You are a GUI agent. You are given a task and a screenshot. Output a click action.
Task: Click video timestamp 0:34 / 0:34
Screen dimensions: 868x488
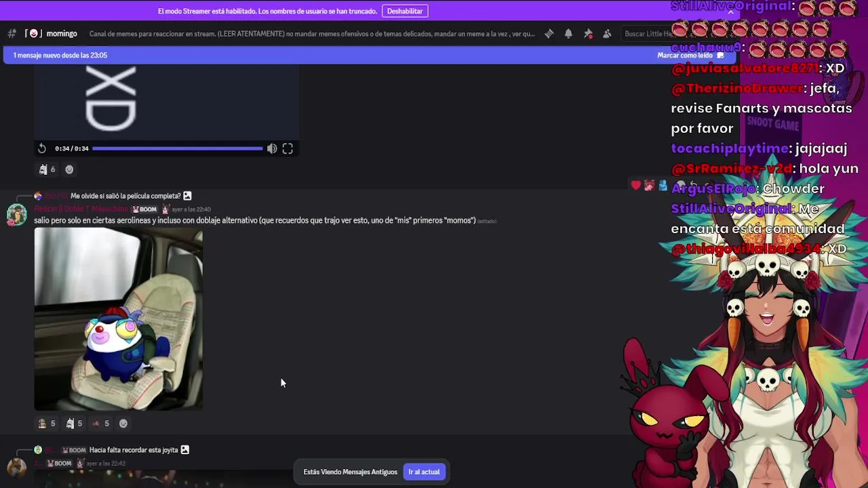(71, 148)
